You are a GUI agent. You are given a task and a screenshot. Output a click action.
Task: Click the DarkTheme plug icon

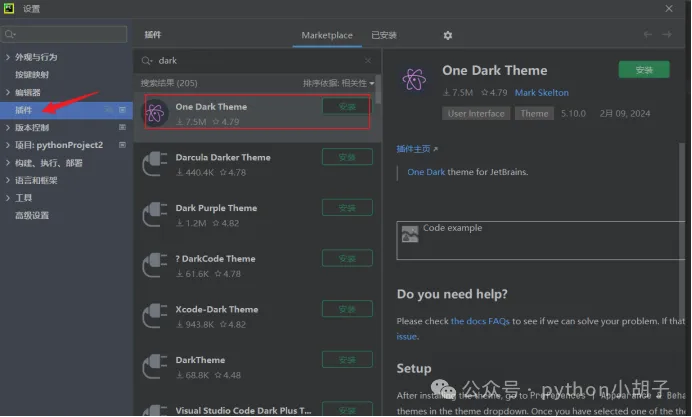point(155,367)
